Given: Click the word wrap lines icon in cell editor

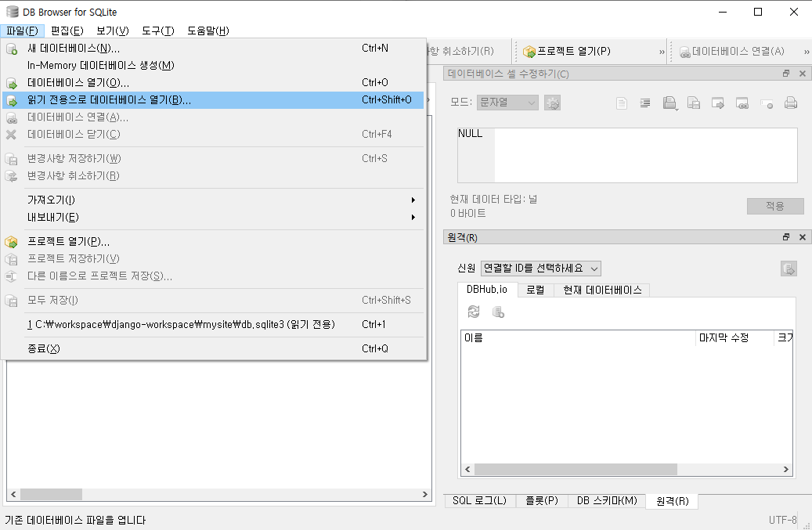Looking at the screenshot, I should click(x=645, y=103).
